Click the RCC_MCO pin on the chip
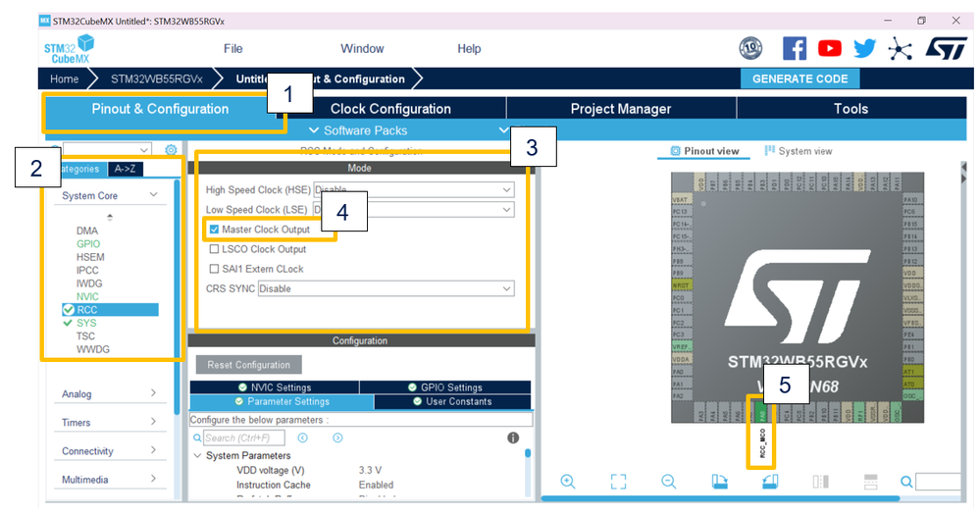Screen dimensions: 980x515 762,413
